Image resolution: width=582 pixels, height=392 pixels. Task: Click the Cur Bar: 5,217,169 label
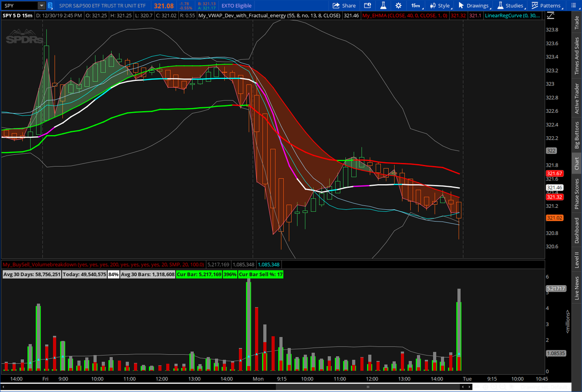click(x=199, y=274)
